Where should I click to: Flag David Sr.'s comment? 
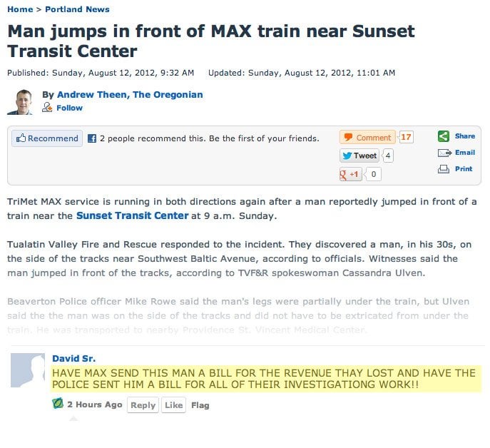[200, 405]
